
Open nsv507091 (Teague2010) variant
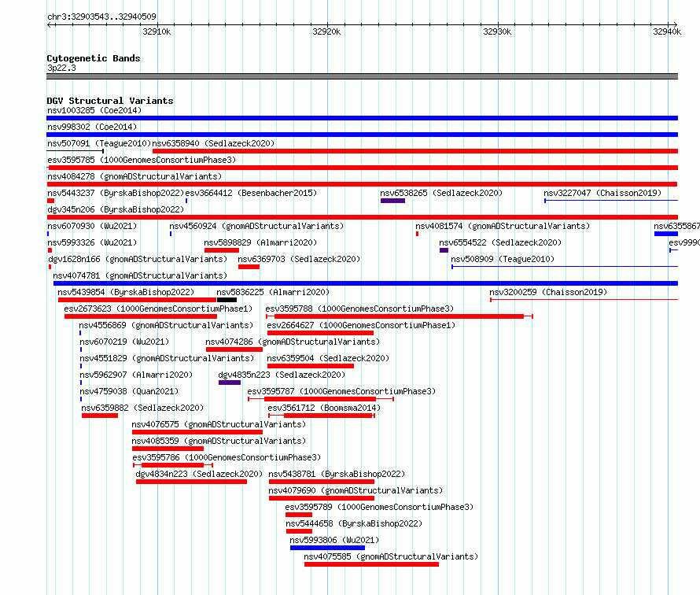click(99, 143)
